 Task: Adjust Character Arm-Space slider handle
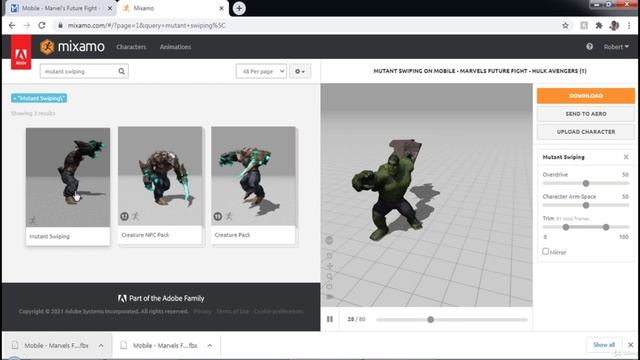point(586,205)
